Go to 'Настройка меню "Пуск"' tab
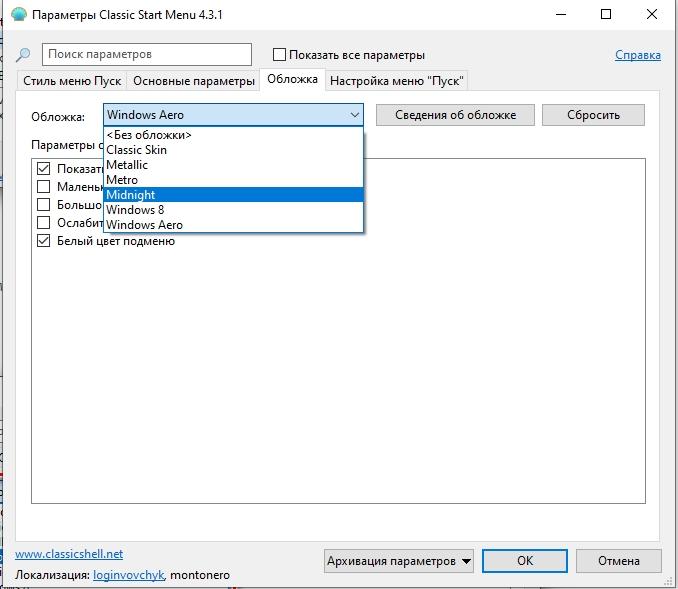Viewport: 678px width, 589px height. coord(397,81)
